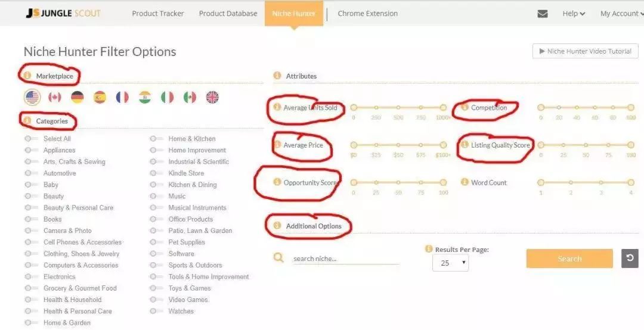
Task: Click info icon beside Listing Quality Score
Action: point(465,145)
